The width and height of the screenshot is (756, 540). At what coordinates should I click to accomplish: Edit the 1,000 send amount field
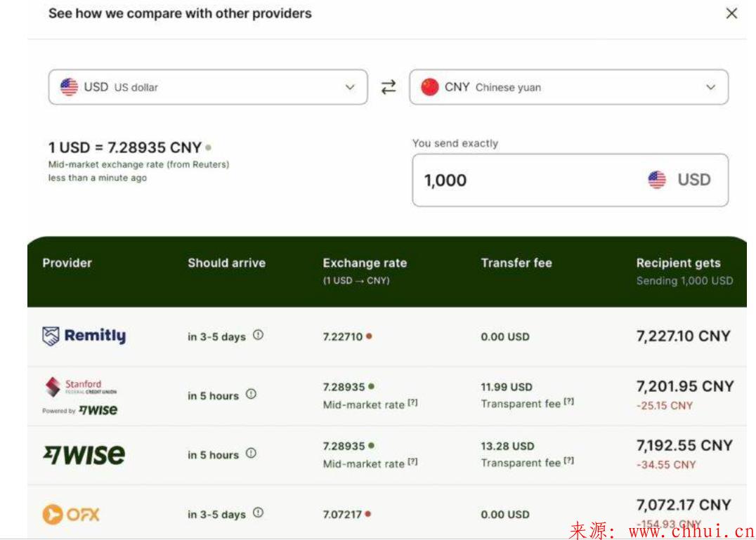click(571, 180)
